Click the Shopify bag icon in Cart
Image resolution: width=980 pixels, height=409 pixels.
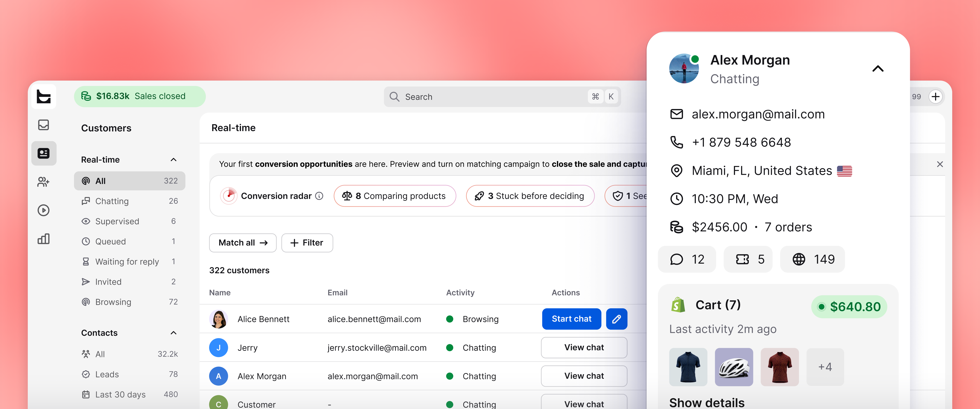point(678,305)
